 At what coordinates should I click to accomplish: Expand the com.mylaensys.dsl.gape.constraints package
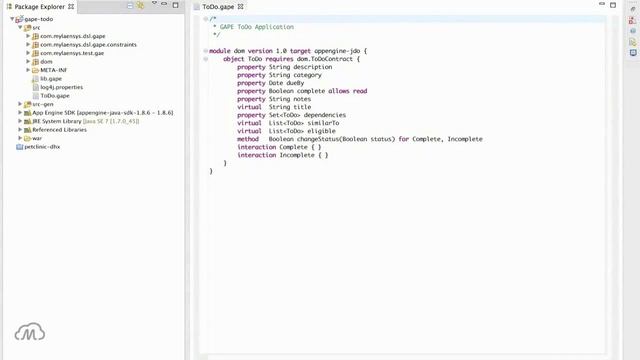point(28,44)
